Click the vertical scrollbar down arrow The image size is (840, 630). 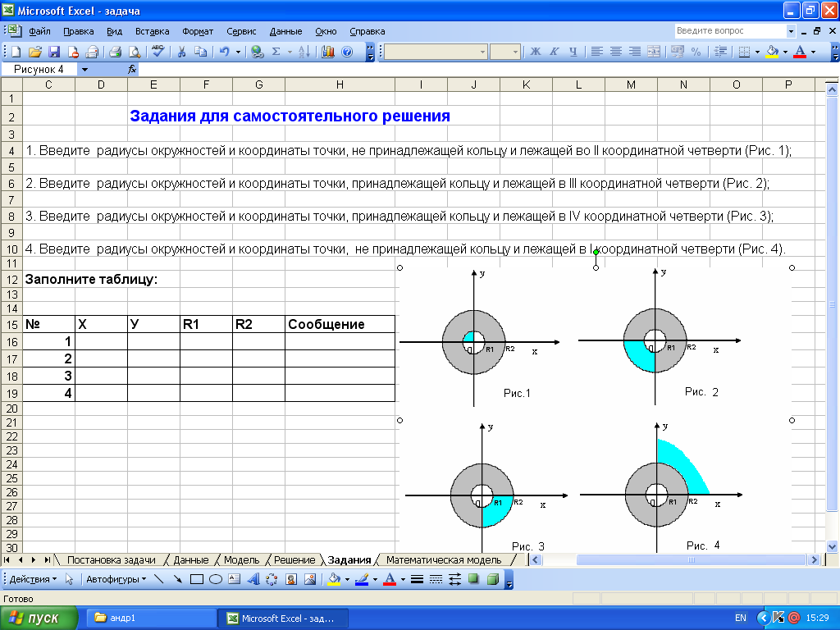point(832,547)
